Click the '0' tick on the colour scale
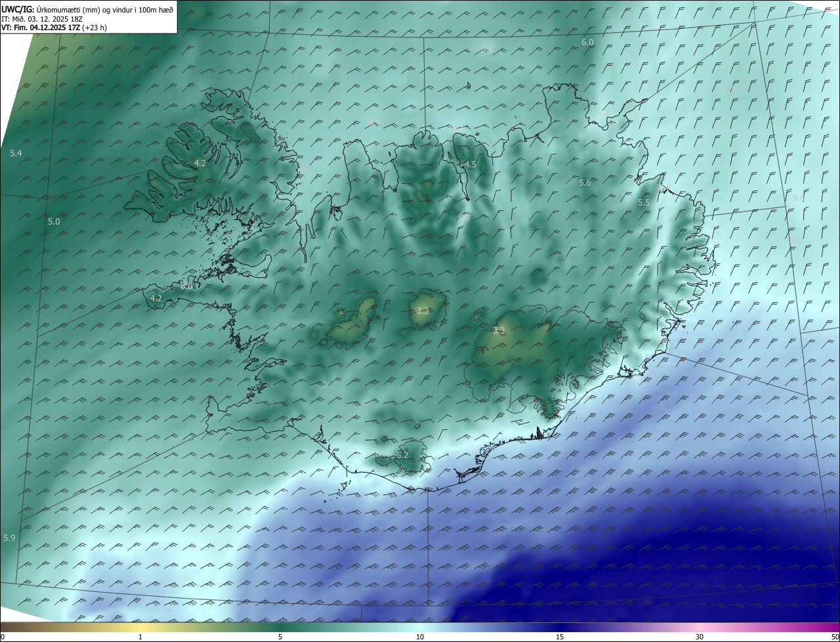 [3, 637]
